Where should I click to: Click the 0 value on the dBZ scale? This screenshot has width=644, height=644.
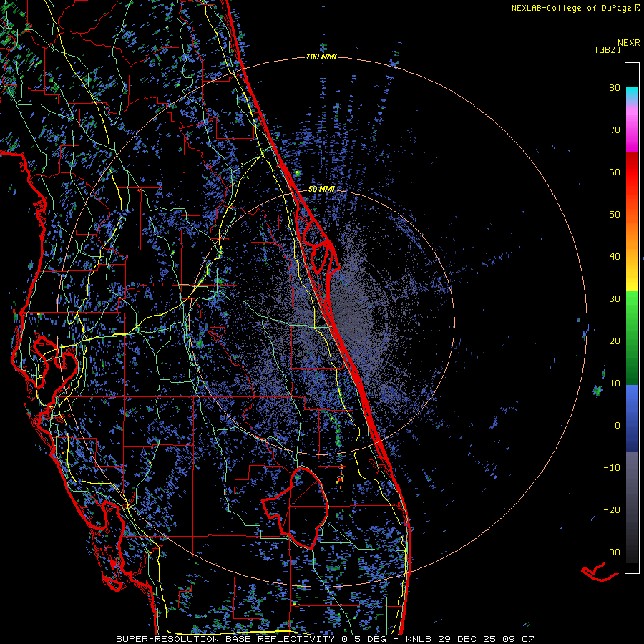pyautogui.click(x=618, y=426)
